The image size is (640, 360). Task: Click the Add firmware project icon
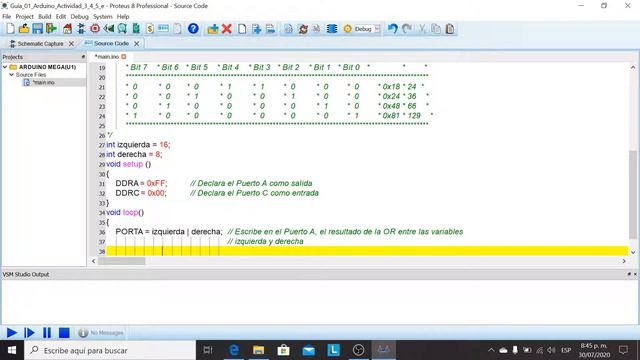point(213,29)
